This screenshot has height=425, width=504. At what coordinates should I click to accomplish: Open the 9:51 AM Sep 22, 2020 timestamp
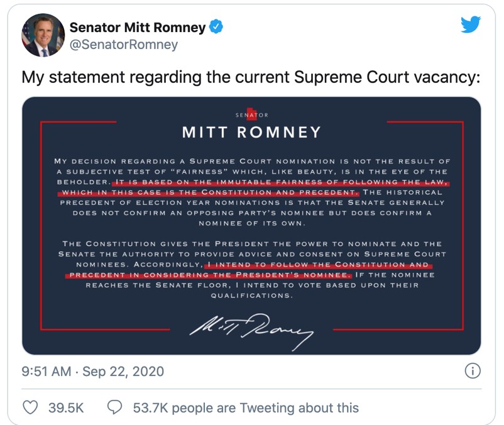pyautogui.click(x=92, y=372)
